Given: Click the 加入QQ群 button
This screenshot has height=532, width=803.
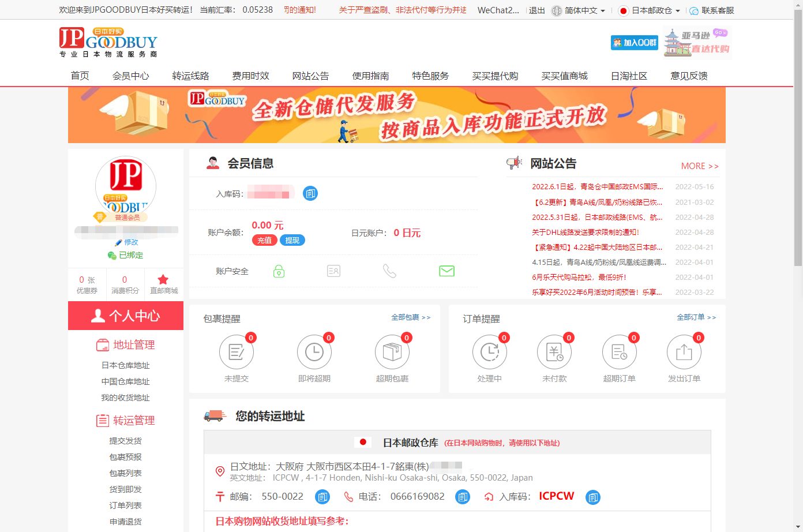Looking at the screenshot, I should click(635, 43).
